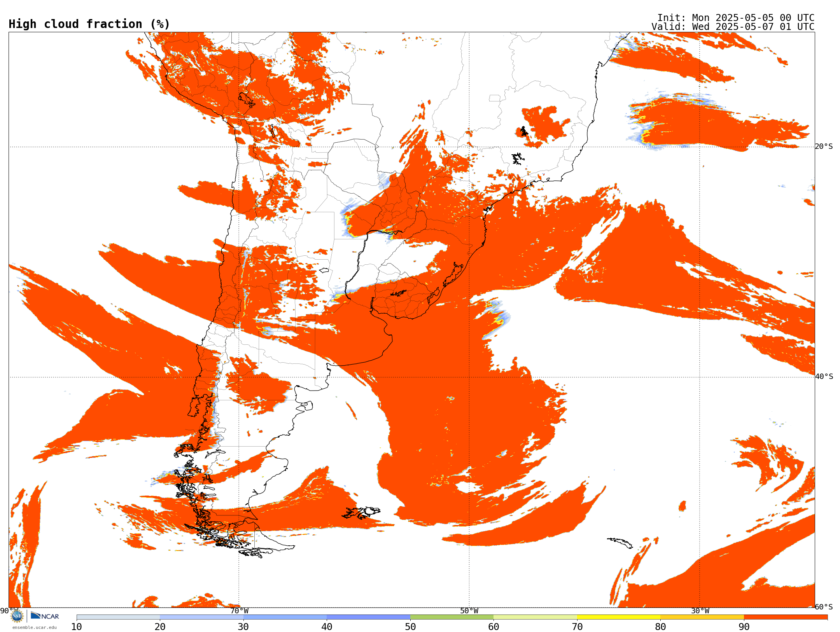The height and width of the screenshot is (632, 840).
Task: Click the 80–90 amber colorbar segment
Action: pyautogui.click(x=702, y=617)
